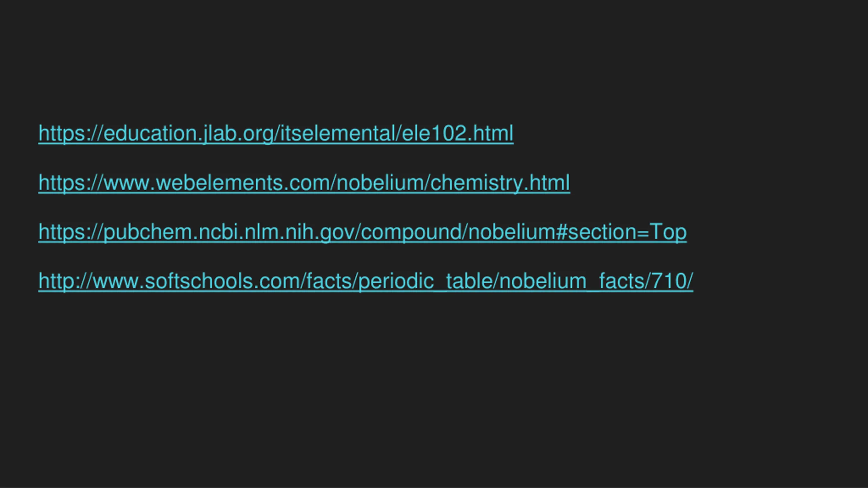Open the PubChem nobelium compound link
Screen dimensions: 868x488
point(362,232)
